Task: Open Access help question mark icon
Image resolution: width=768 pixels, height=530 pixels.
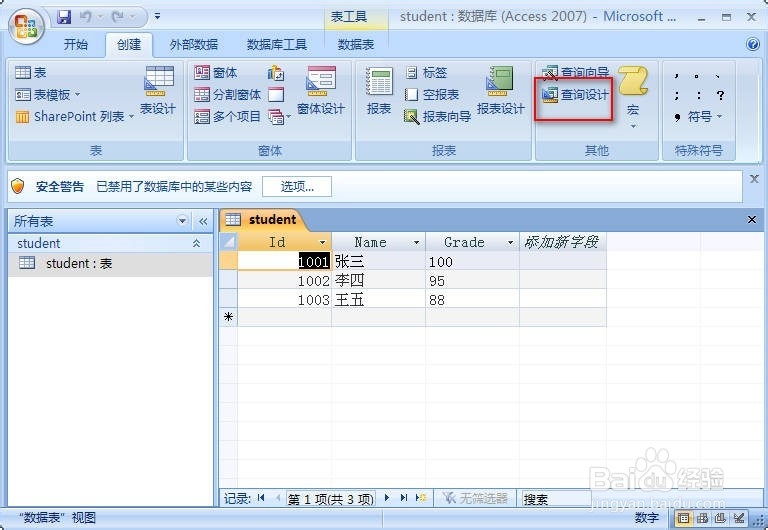Action: [x=752, y=44]
